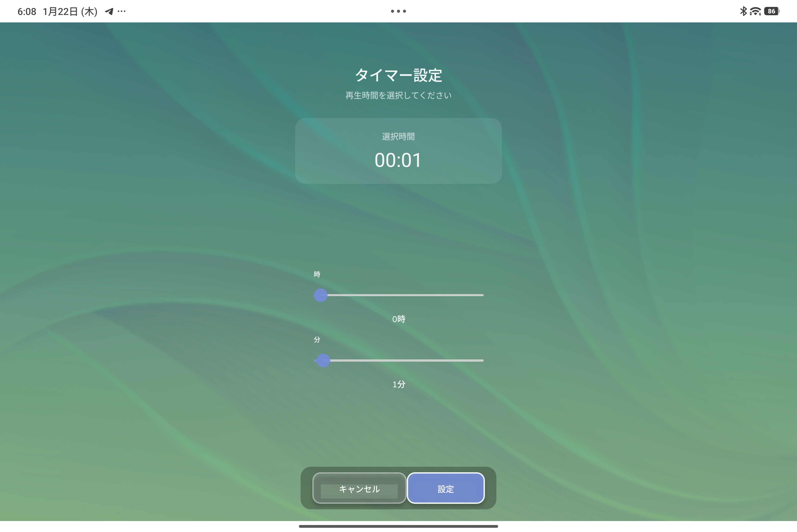Click the 時 label above the hour slider
The width and height of the screenshot is (797, 532).
[317, 274]
